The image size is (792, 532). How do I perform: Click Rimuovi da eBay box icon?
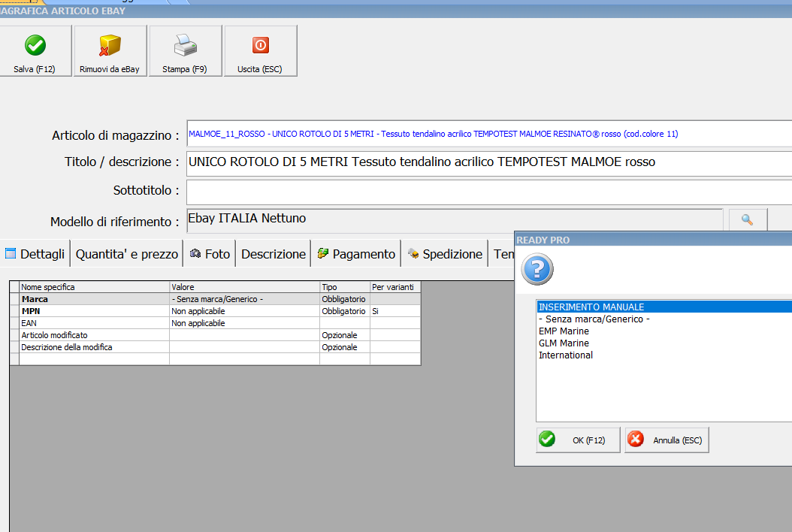(x=110, y=46)
